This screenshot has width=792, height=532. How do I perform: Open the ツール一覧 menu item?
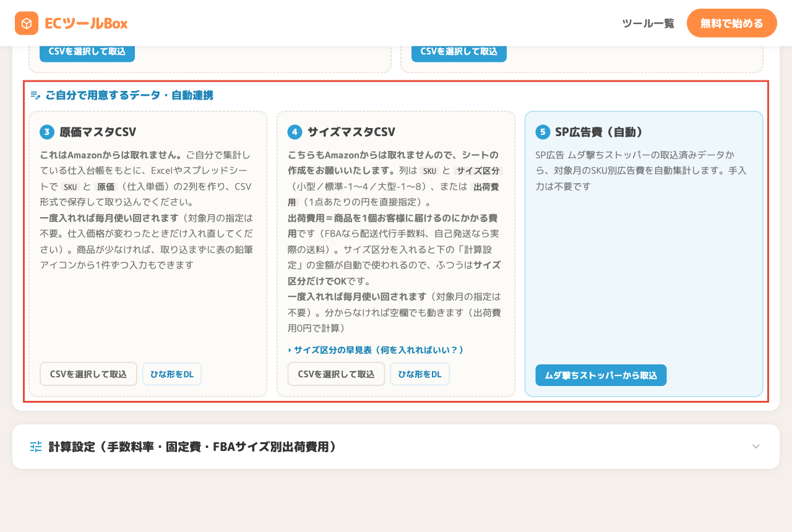(648, 24)
